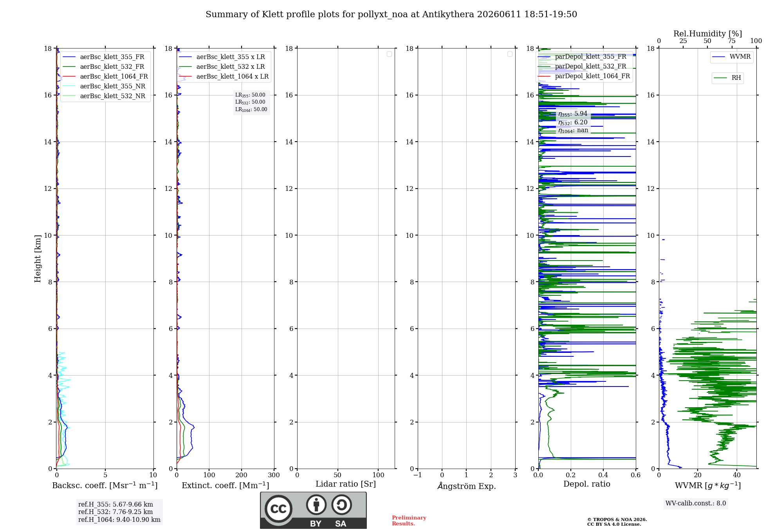The image size is (783, 532).
Task: Click the blue line swatch beside WVMR legend
Action: (719, 57)
